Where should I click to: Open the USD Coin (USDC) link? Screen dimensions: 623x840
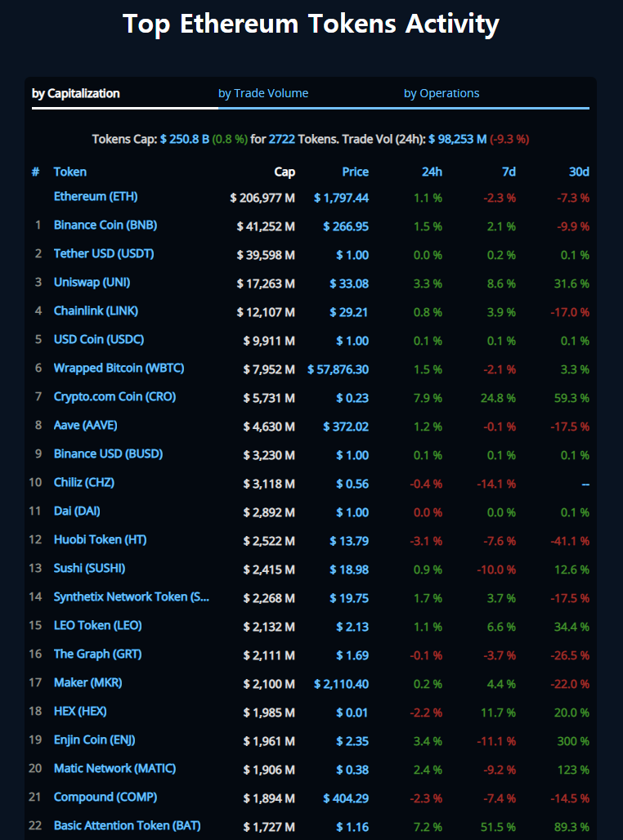pyautogui.click(x=99, y=339)
